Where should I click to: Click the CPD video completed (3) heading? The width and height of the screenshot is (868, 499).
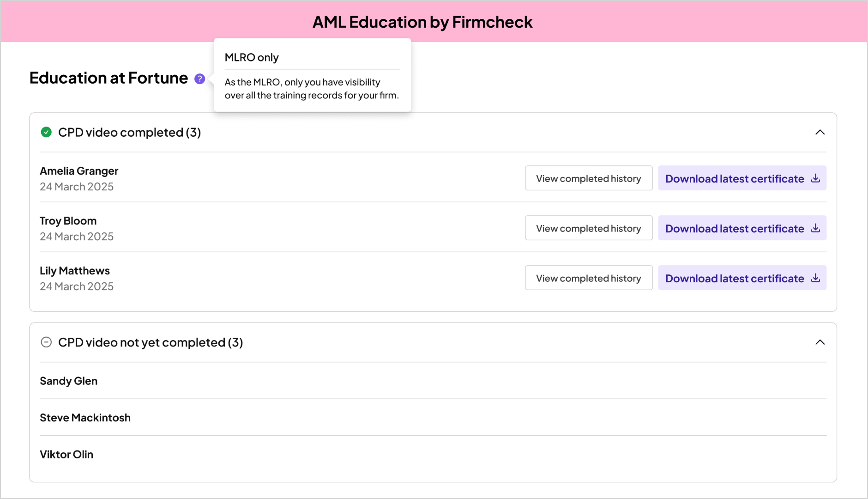point(129,133)
